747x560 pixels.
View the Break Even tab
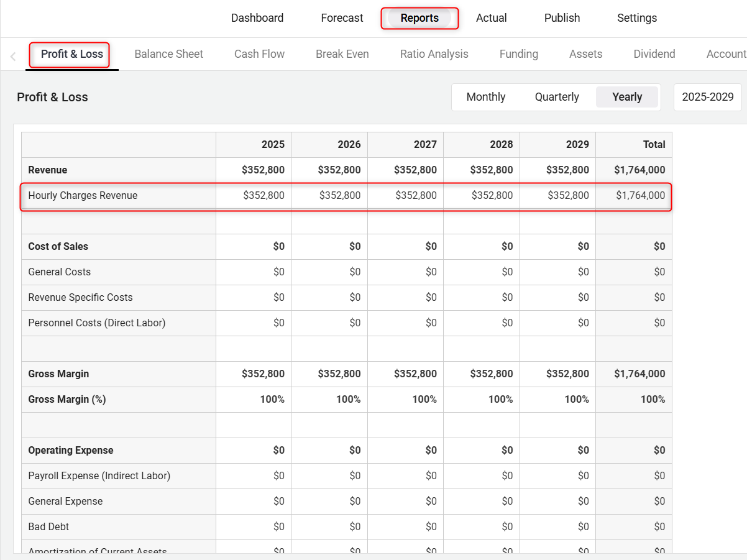[342, 54]
